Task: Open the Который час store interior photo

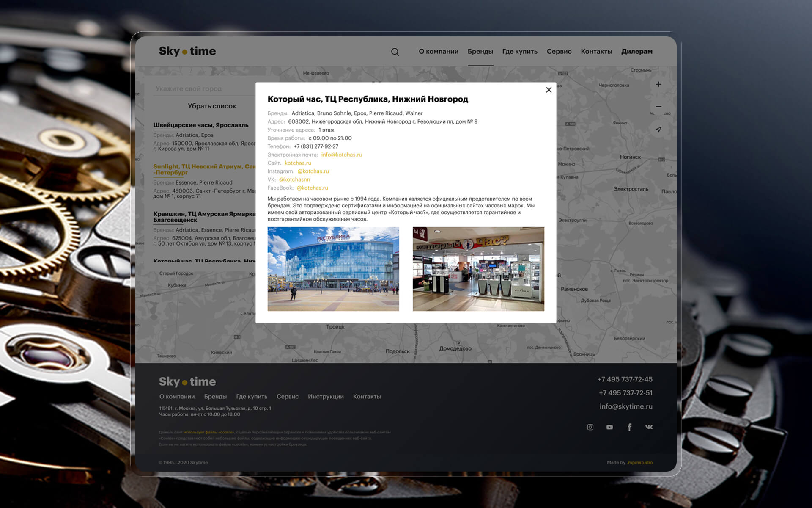Action: click(x=478, y=269)
